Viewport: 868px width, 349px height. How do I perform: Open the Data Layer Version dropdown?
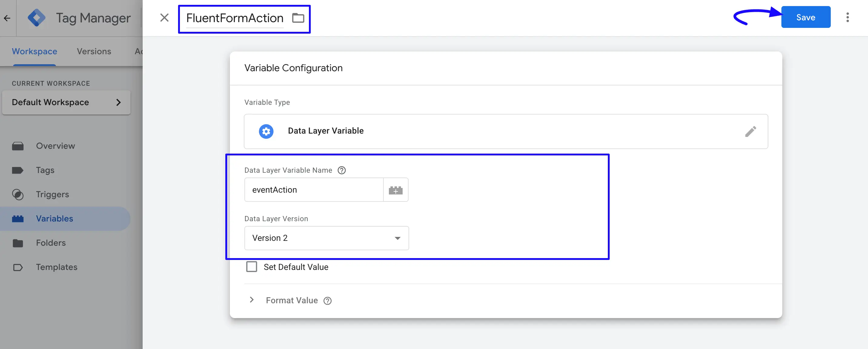[x=326, y=238]
